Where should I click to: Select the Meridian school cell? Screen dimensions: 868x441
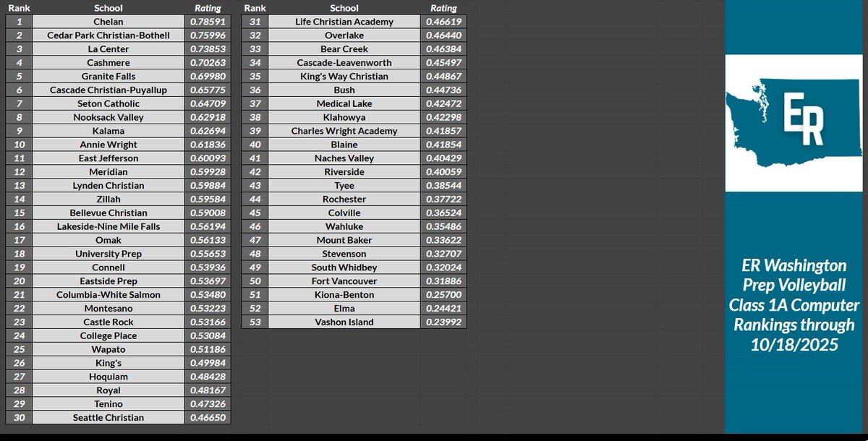[x=109, y=172]
